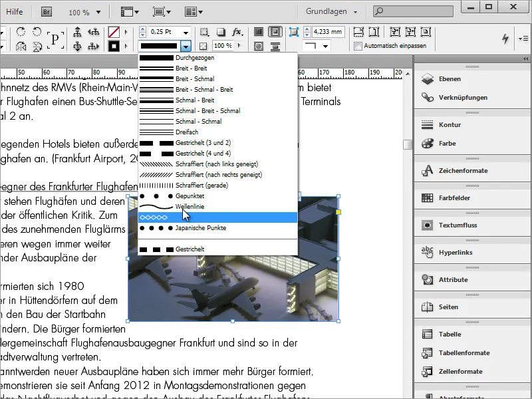Click the 4,233 mm corner size field
Screen dimensions: 532x399
click(x=328, y=32)
